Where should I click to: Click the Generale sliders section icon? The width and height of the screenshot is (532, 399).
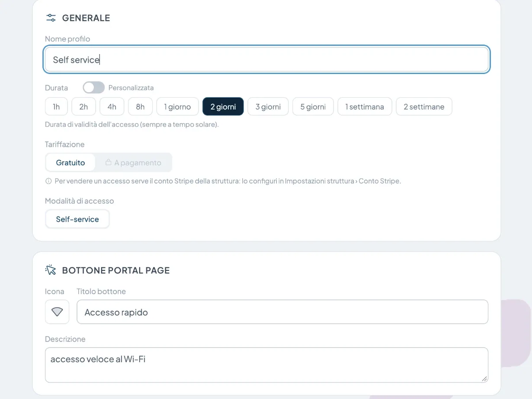51,18
